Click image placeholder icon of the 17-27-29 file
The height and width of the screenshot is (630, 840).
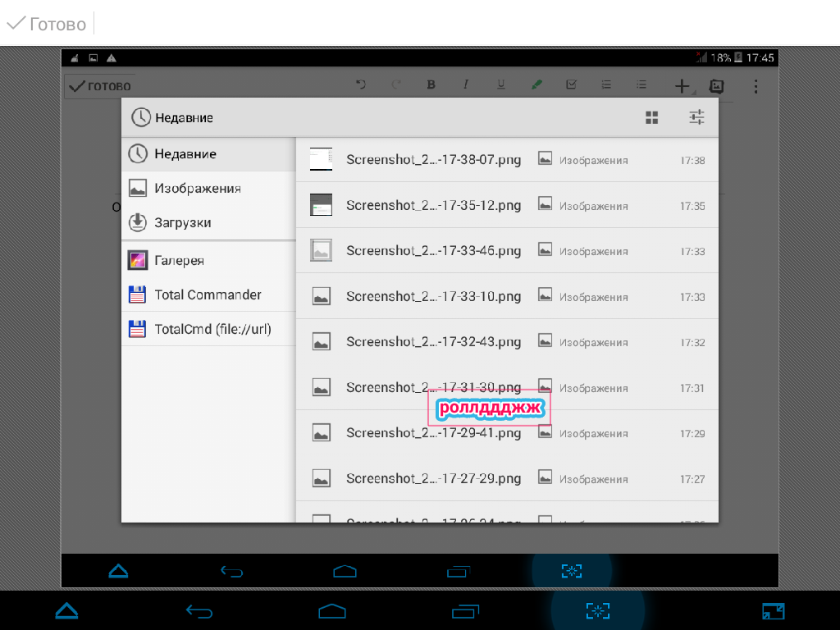(321, 478)
